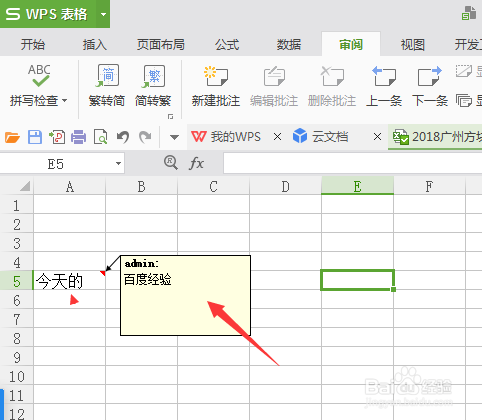Image resolution: width=482 pixels, height=420 pixels.
Task: Click the selected cell E5
Action: click(357, 280)
